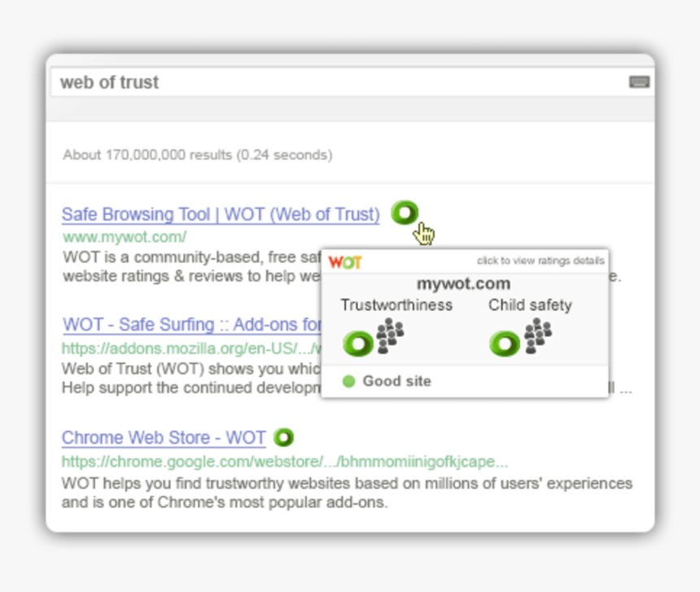Open Safe Browsing Tool | WOT result link

pyautogui.click(x=221, y=214)
